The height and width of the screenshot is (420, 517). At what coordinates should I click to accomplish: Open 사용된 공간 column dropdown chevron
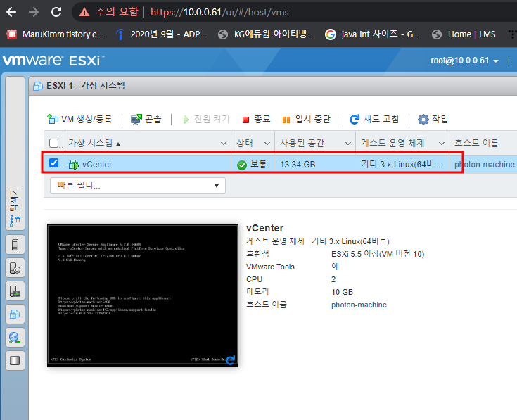coord(348,144)
